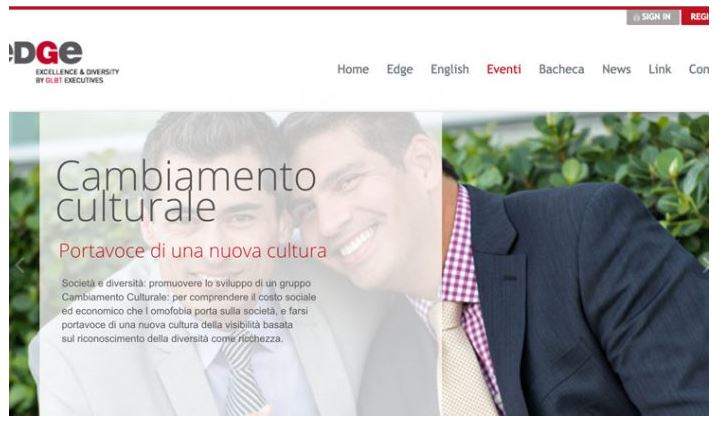
Task: Click the Edge logo in the header
Action: 46,53
